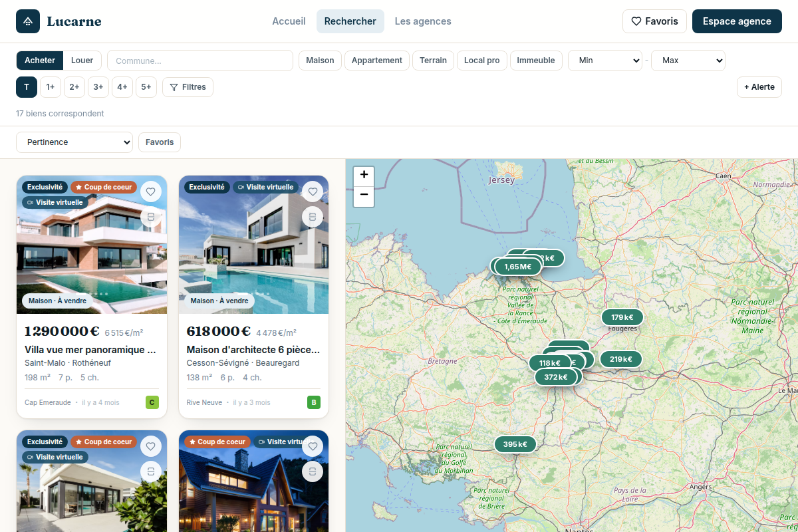
Task: Zoom out on the map
Action: click(364, 196)
